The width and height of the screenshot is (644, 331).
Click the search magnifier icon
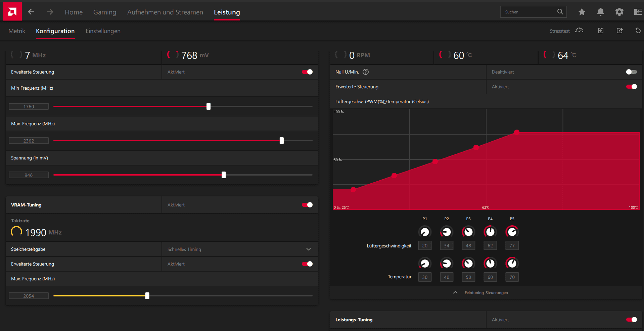(x=560, y=12)
